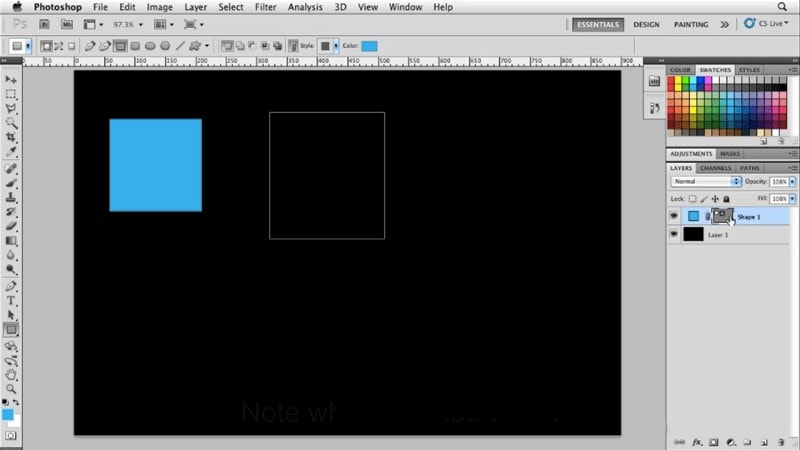This screenshot has width=800, height=450.
Task: Hide the Layer 1 layer
Action: 674,234
